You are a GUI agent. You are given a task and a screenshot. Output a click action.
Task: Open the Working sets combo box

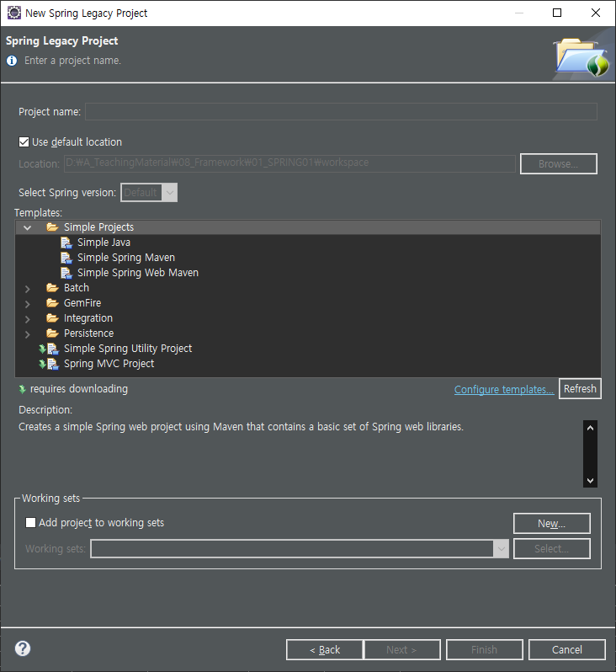300,548
